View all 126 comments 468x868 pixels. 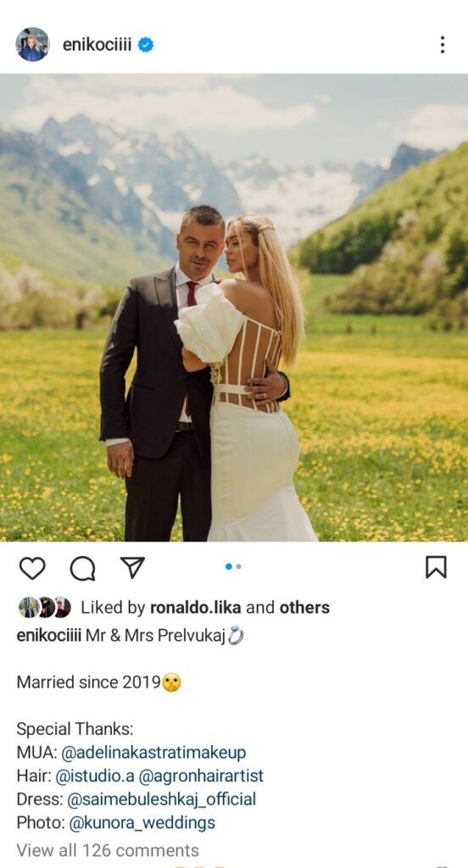click(108, 849)
